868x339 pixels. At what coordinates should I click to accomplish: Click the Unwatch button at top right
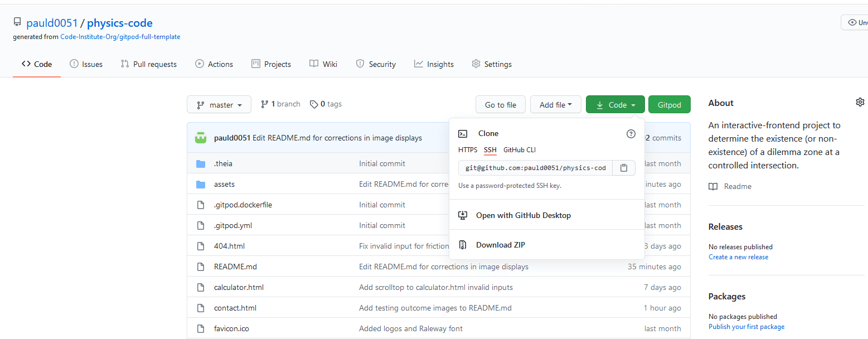[x=855, y=22]
